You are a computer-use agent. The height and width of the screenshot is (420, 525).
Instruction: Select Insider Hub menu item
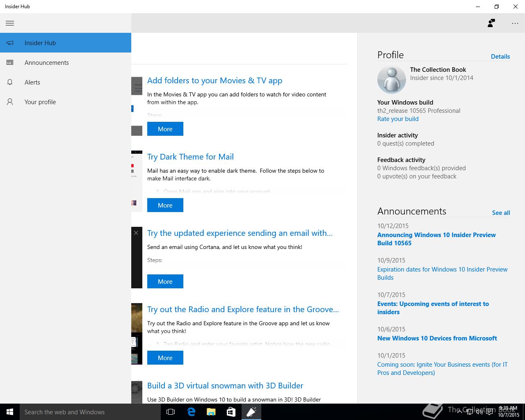(66, 43)
